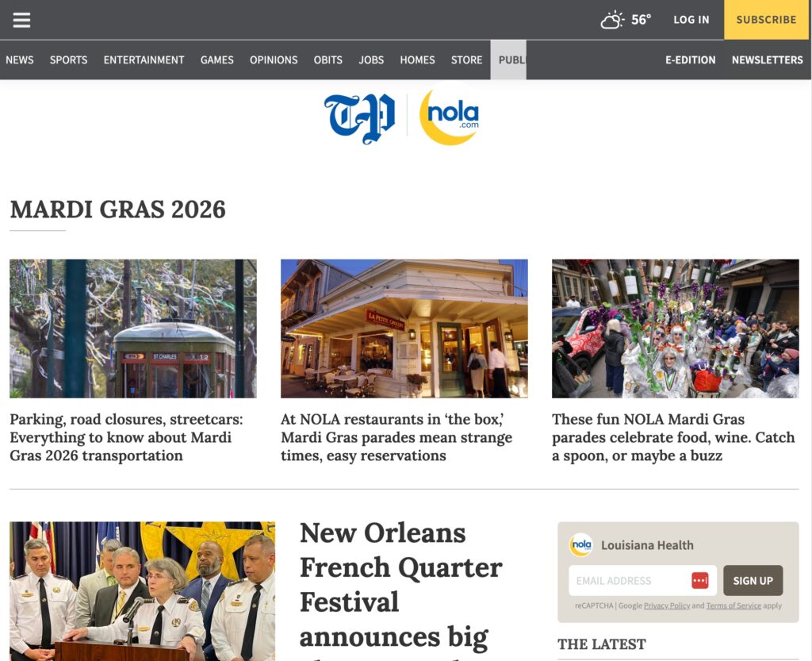Click the nola logo beside Louisiana Health
This screenshot has height=661, width=812.
[x=581, y=545]
